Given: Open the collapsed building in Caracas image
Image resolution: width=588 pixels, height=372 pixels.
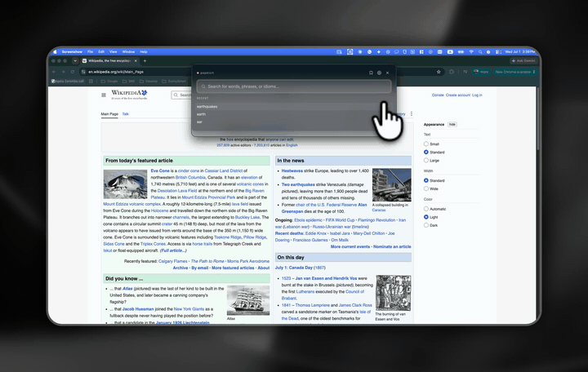Looking at the screenshot, I should click(x=391, y=184).
